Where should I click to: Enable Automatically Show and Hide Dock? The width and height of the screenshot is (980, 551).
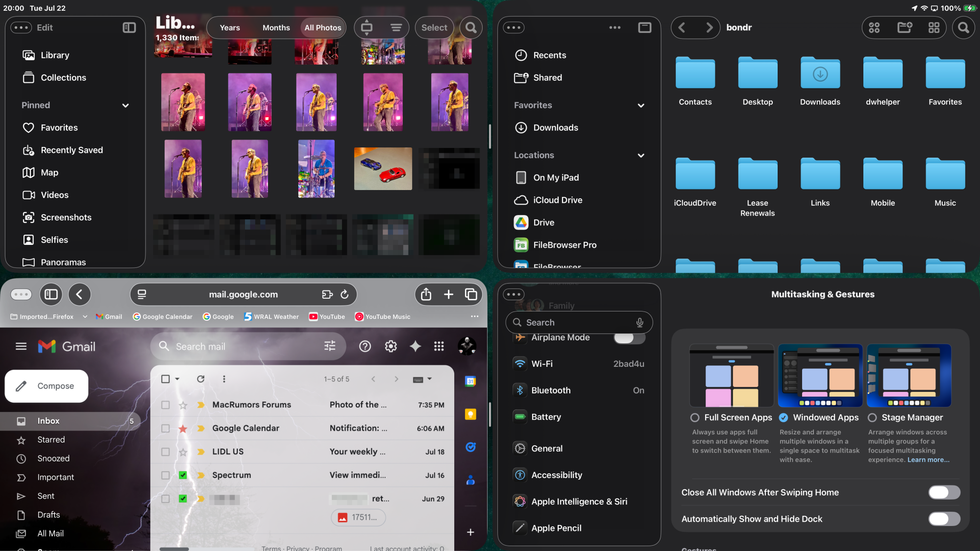tap(944, 519)
